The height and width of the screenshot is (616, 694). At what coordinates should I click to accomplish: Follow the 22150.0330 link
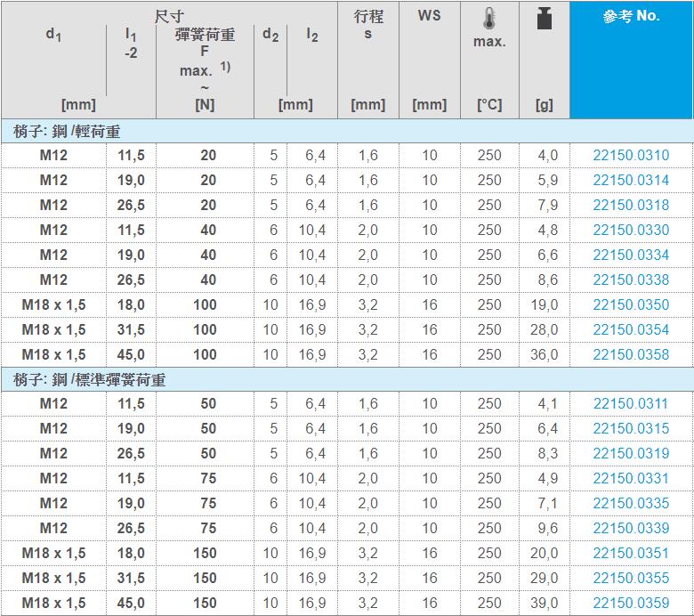click(x=631, y=231)
